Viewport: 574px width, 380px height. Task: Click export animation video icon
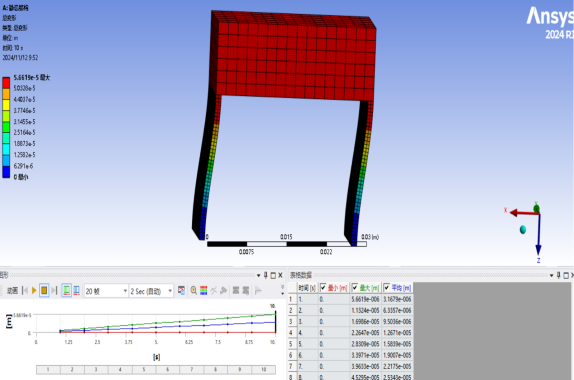click(x=181, y=291)
